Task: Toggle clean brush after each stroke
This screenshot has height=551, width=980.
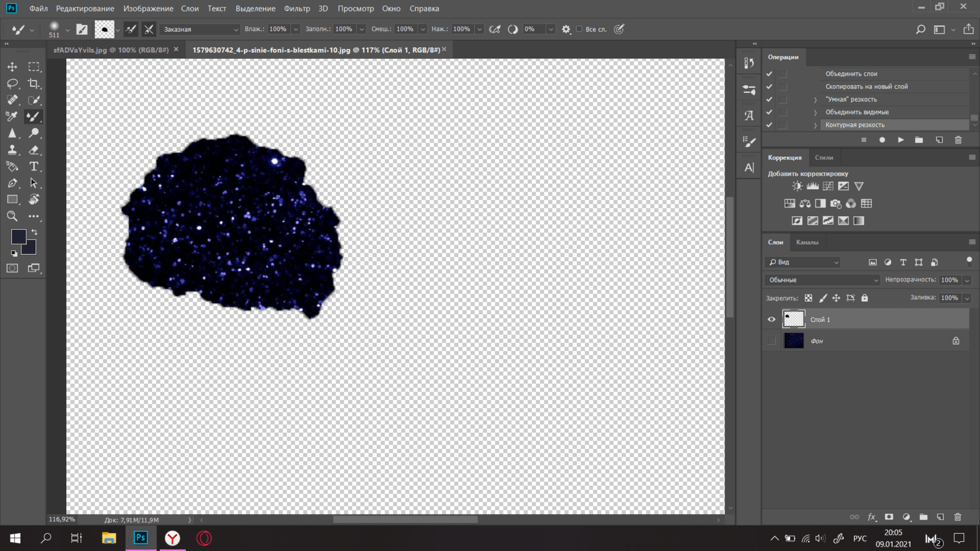Action: point(148,29)
